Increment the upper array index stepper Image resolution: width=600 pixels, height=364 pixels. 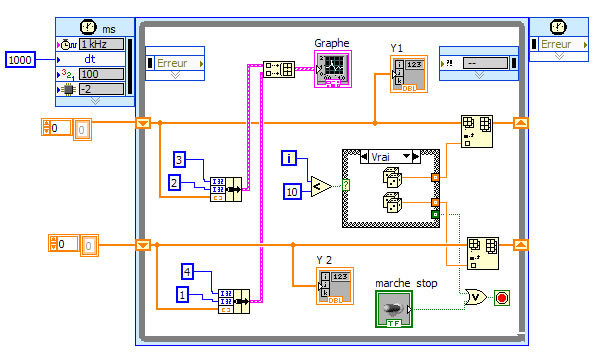coord(47,124)
